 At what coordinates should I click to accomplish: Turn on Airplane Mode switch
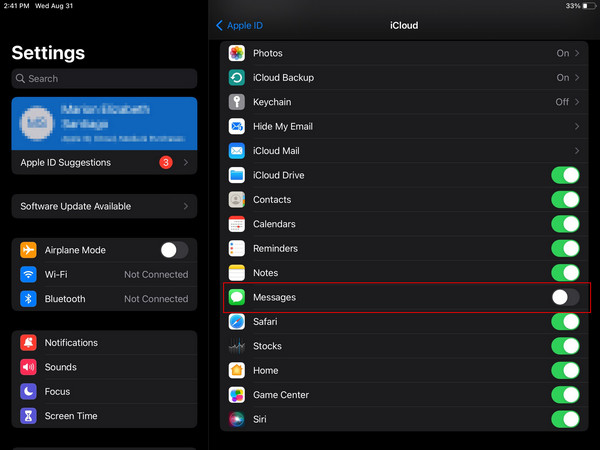pyautogui.click(x=174, y=250)
